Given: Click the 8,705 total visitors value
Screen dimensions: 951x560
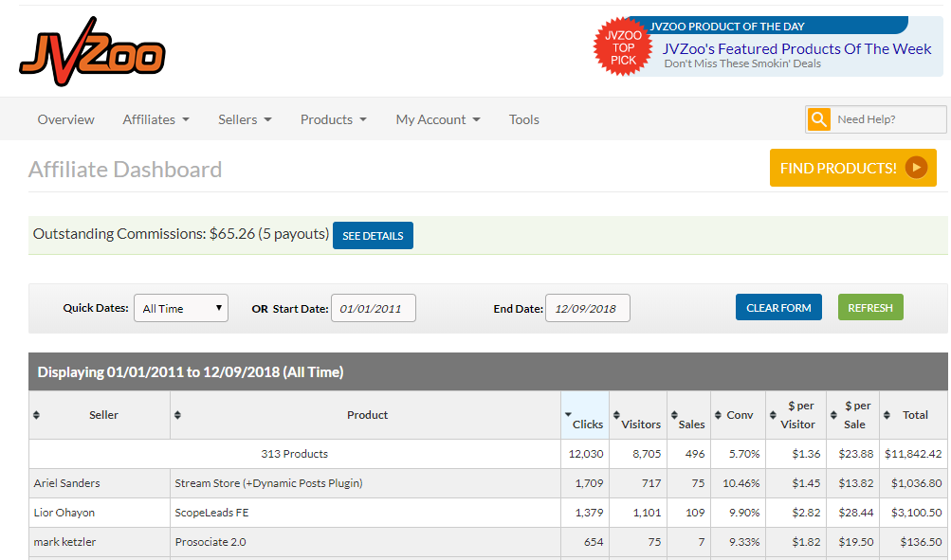Looking at the screenshot, I should 647,454.
